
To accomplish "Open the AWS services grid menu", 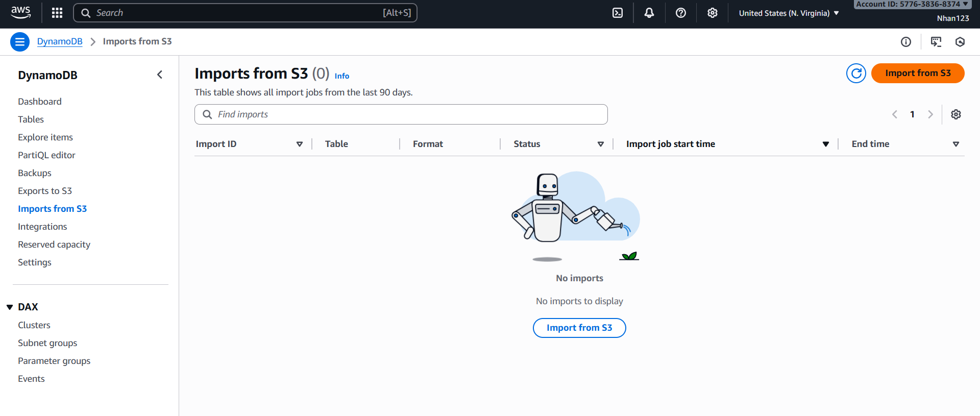I will pyautogui.click(x=57, y=13).
